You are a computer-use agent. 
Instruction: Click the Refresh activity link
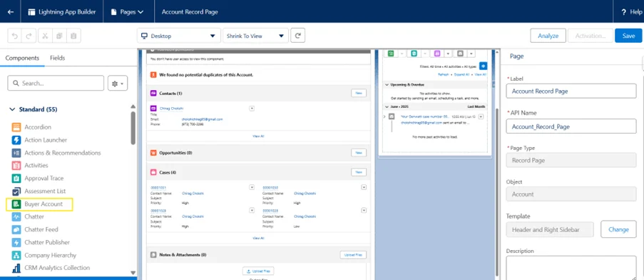click(x=444, y=74)
